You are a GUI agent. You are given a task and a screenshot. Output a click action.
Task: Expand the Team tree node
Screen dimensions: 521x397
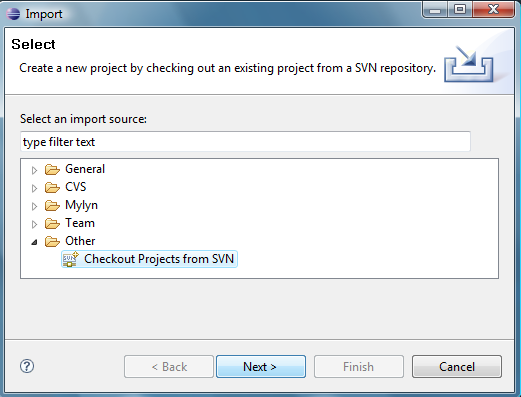click(34, 224)
